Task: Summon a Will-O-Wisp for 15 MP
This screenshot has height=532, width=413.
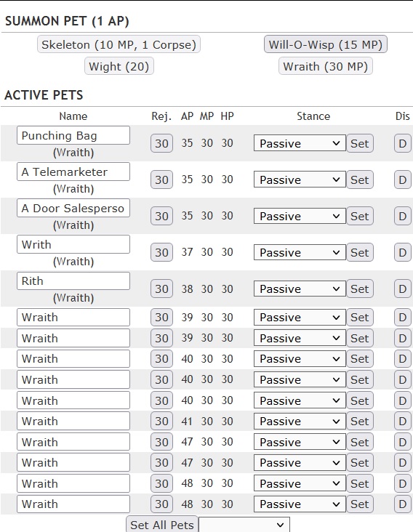Action: (x=326, y=44)
